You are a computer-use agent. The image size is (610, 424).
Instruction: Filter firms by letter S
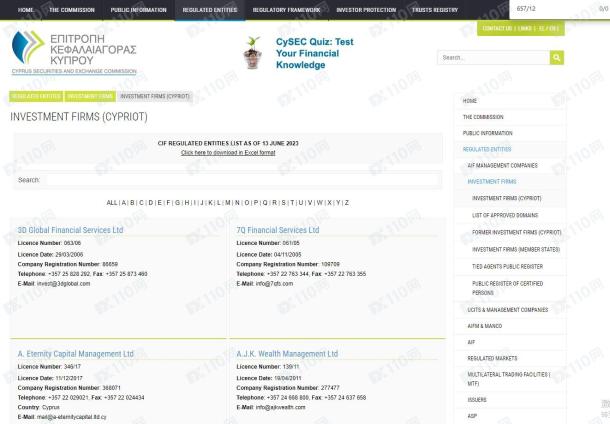[283, 203]
